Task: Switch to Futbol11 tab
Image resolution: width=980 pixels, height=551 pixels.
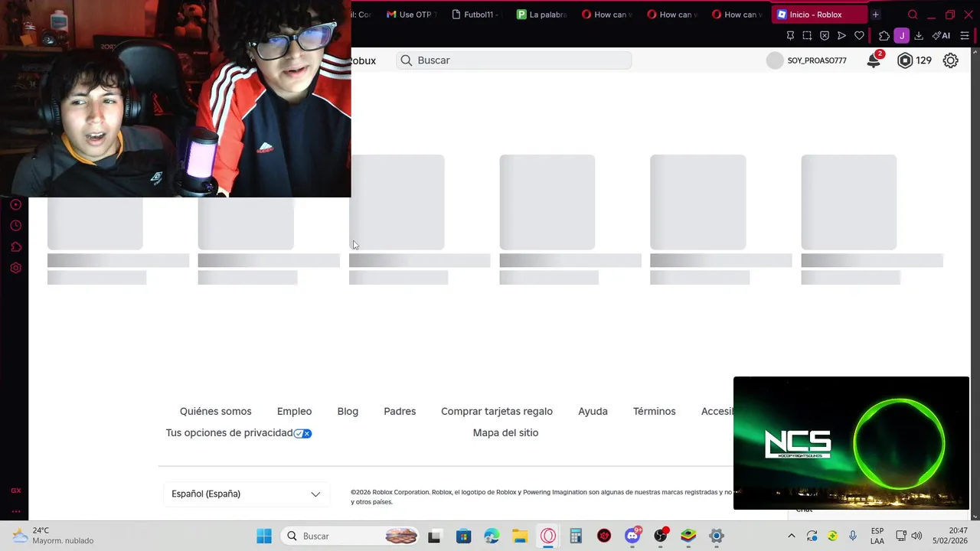Action: 477,15
